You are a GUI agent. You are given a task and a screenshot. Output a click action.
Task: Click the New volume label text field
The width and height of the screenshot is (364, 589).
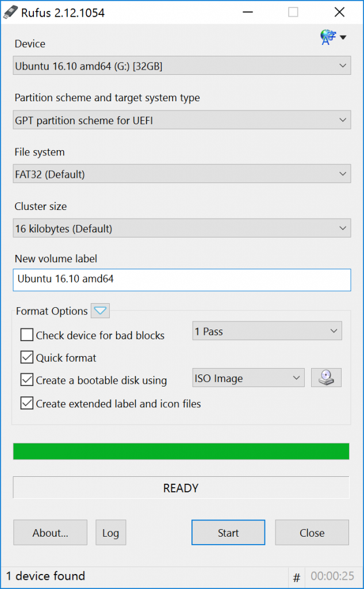182,280
